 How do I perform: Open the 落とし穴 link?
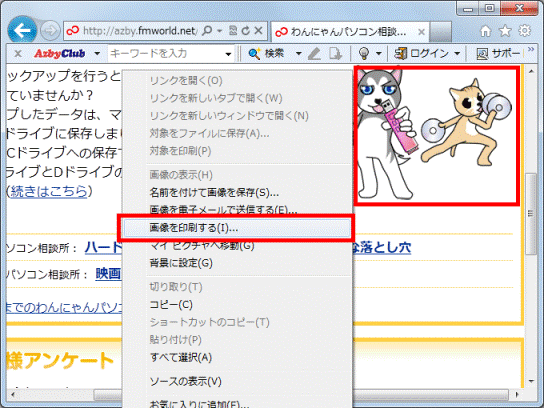381,247
